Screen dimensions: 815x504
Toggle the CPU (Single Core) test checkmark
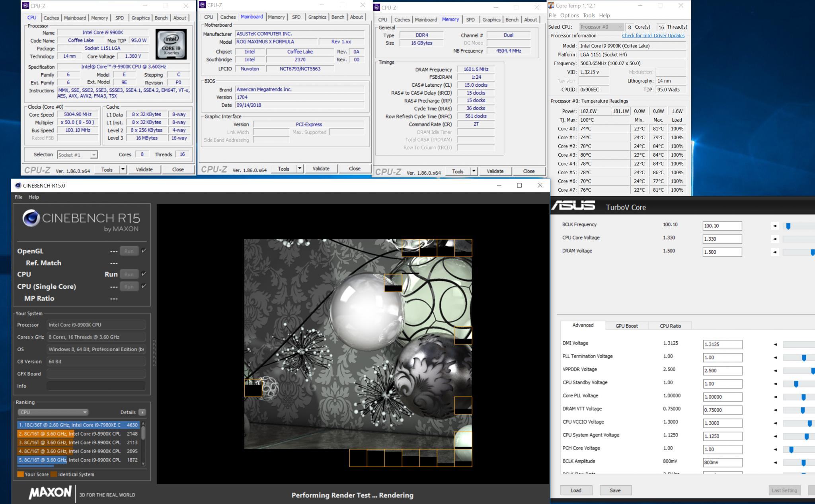[144, 286]
